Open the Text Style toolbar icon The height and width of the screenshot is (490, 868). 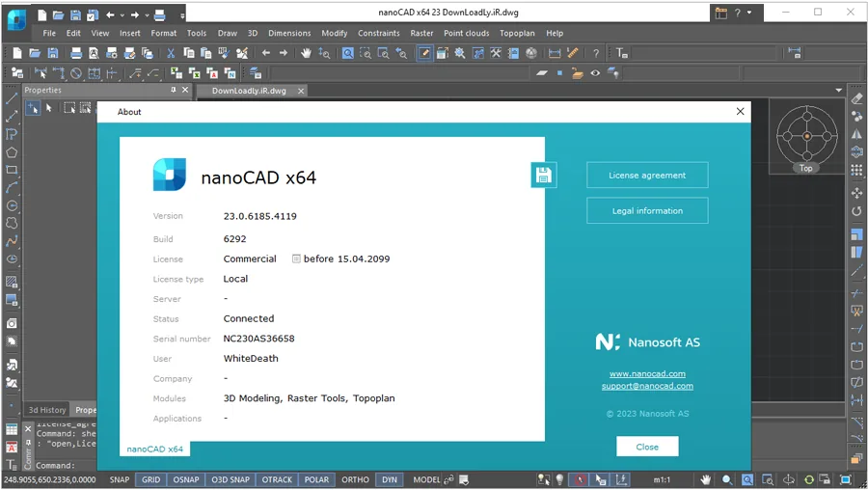622,53
